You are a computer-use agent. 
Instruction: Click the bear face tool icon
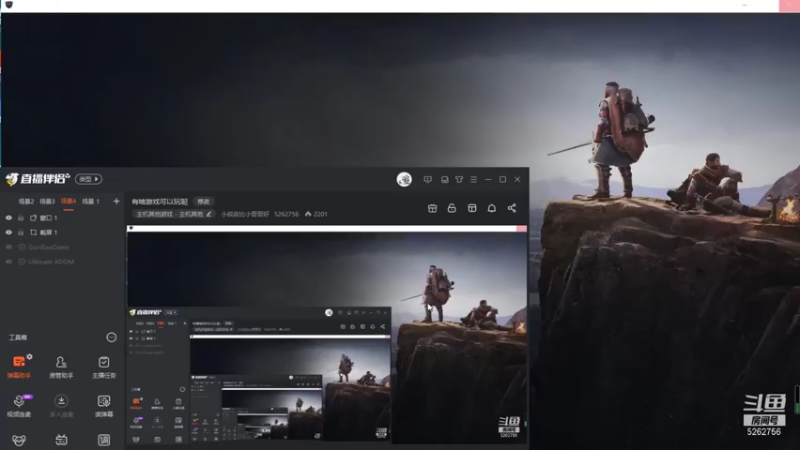click(19, 440)
